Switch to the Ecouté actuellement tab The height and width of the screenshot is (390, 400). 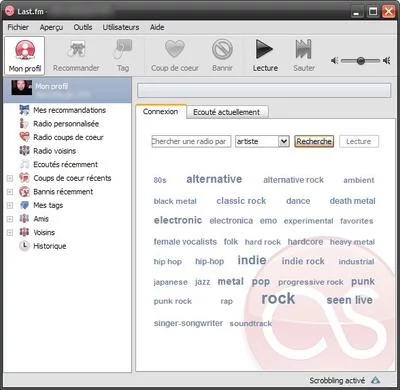click(x=227, y=112)
